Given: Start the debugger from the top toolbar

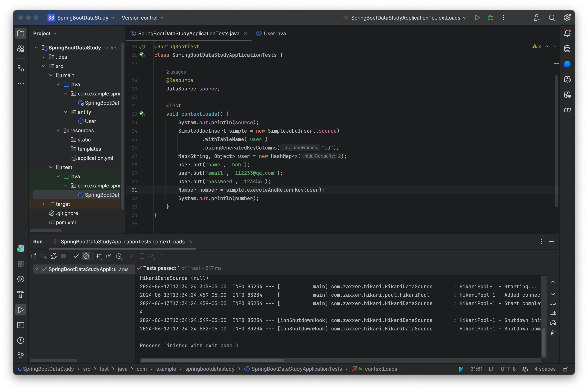Looking at the screenshot, I should 490,18.
